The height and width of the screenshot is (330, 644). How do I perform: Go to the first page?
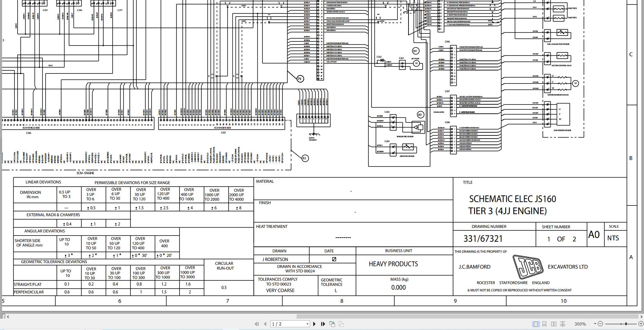256,324
